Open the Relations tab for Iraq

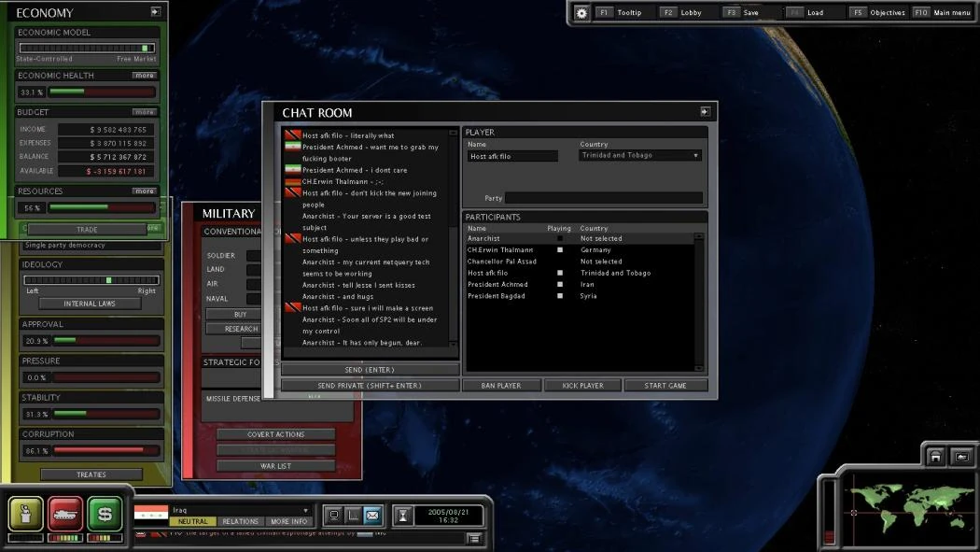tap(241, 521)
